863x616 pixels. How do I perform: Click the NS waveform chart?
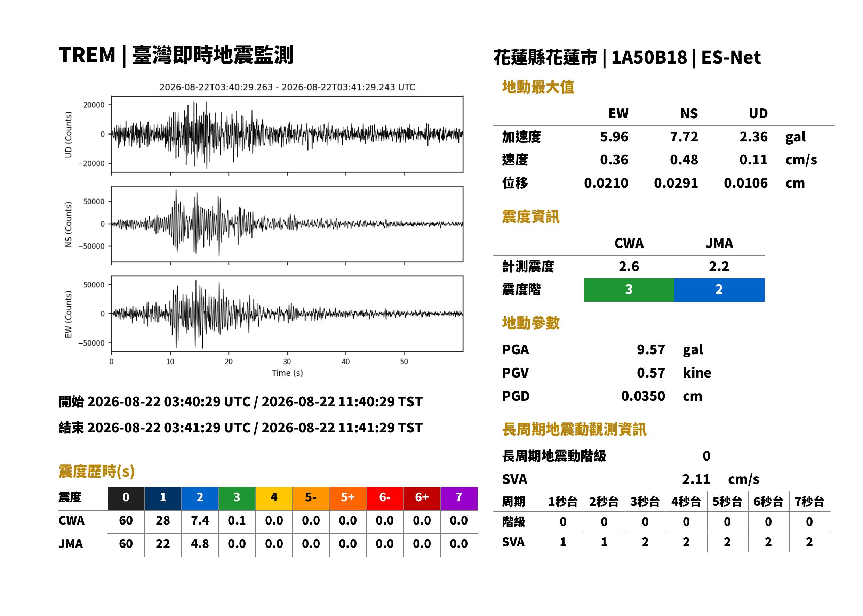[x=287, y=224]
